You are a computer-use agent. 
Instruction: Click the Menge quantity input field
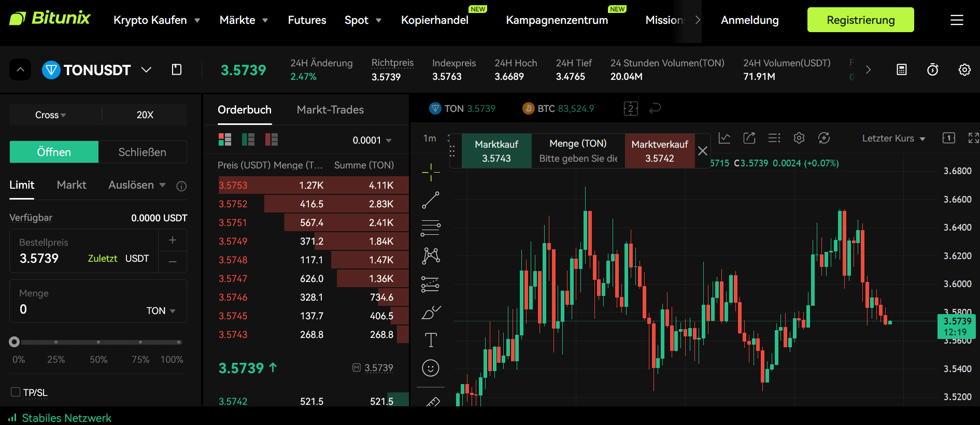click(78, 309)
